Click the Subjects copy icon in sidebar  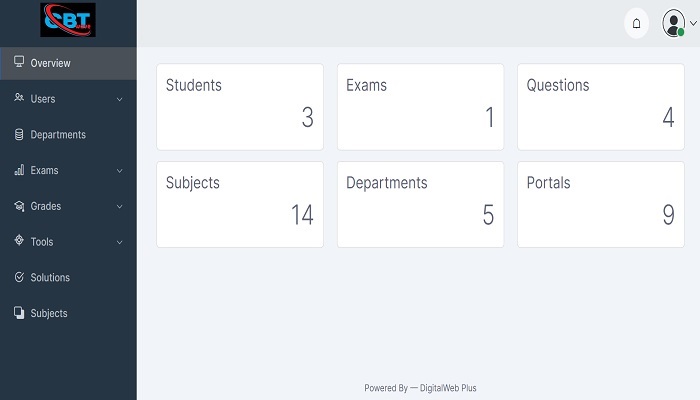click(x=19, y=312)
